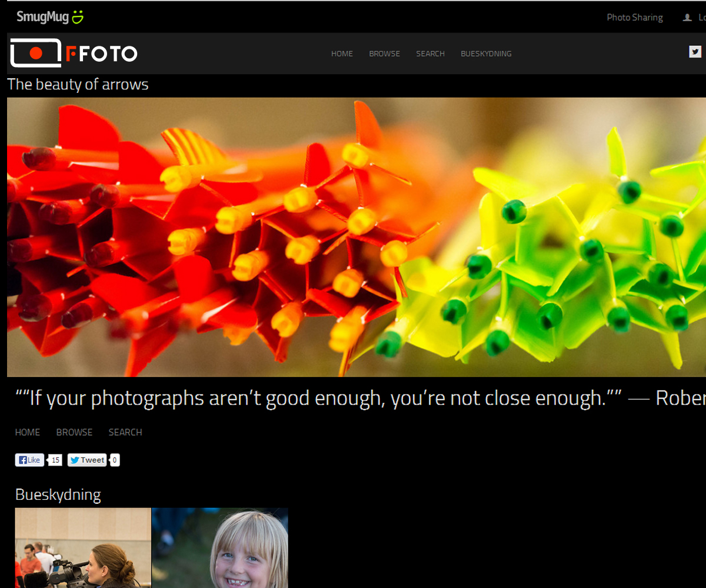Open Photo Sharing link
Screen dimensions: 706x588
coord(635,18)
